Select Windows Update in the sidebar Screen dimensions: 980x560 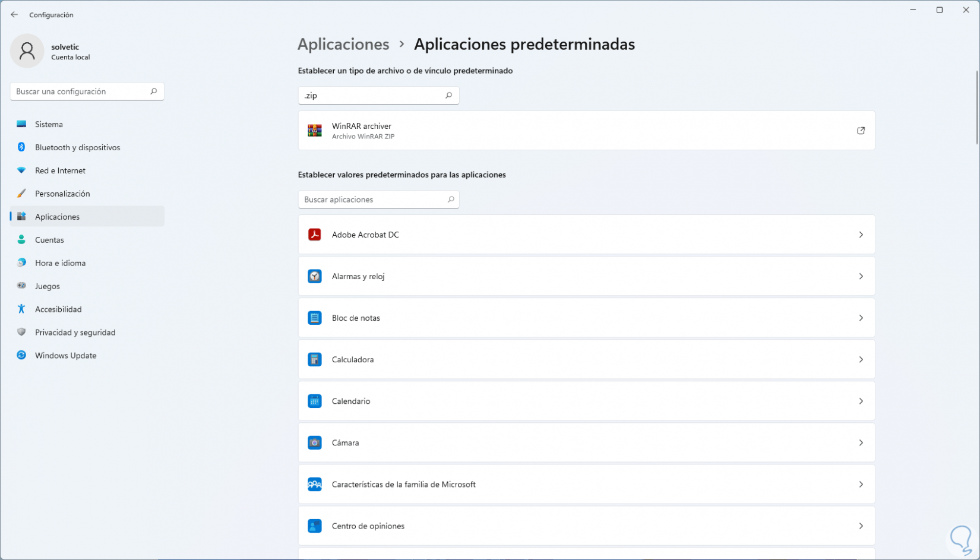tap(65, 356)
